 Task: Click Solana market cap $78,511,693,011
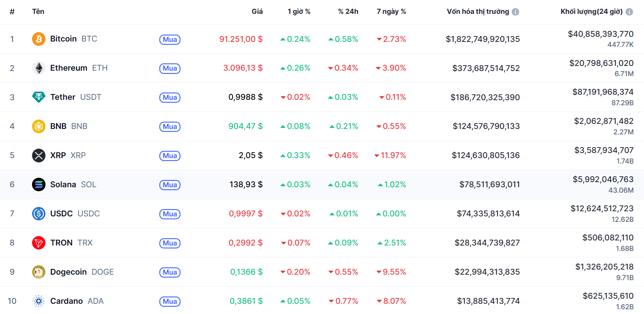tap(490, 185)
